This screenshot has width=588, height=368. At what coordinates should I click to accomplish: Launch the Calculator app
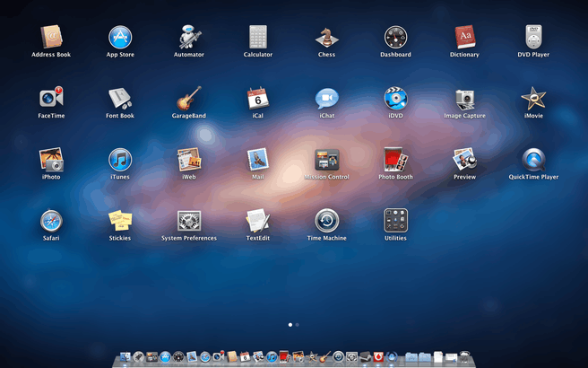[258, 37]
